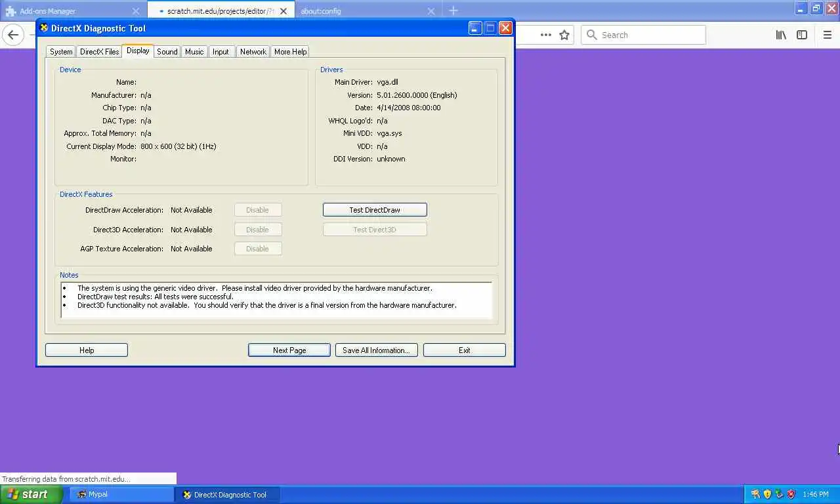Viewport: 840px width, 504px height.
Task: Click the Test DirectDraw button
Action: click(375, 210)
